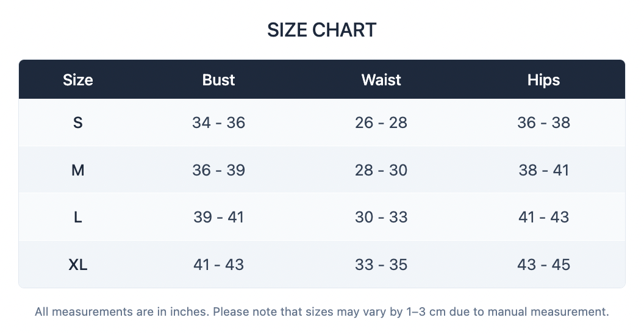Select the Waist column header
This screenshot has width=644, height=334.
tap(381, 80)
